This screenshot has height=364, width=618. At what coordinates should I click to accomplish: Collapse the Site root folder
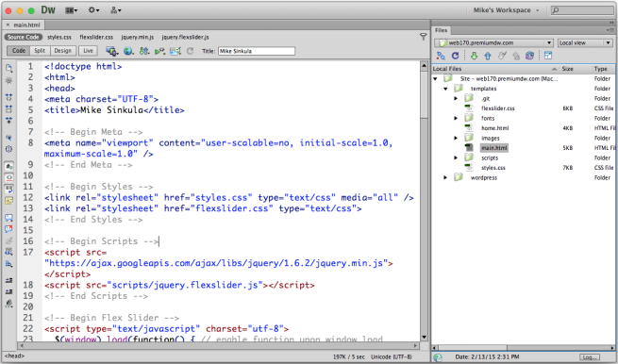(436, 79)
